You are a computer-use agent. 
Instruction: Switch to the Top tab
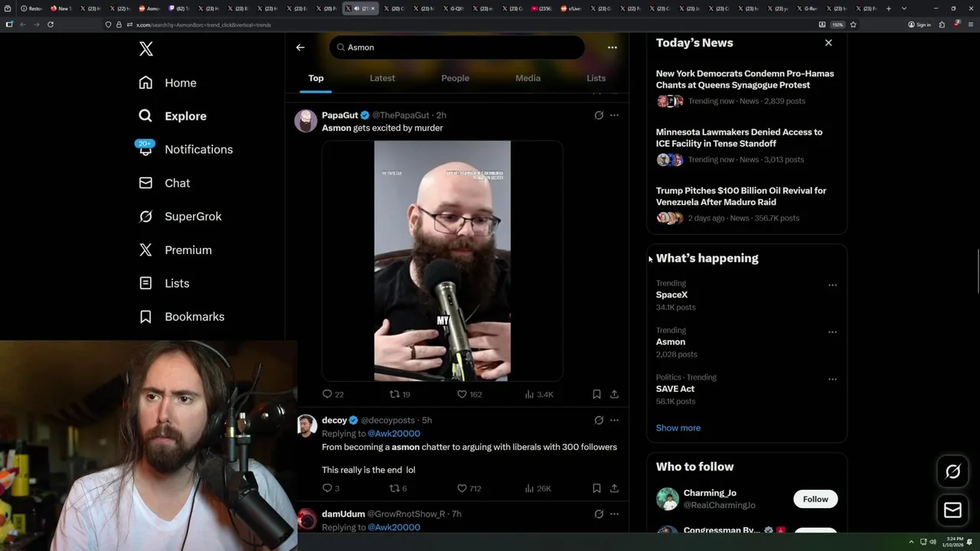coord(316,78)
